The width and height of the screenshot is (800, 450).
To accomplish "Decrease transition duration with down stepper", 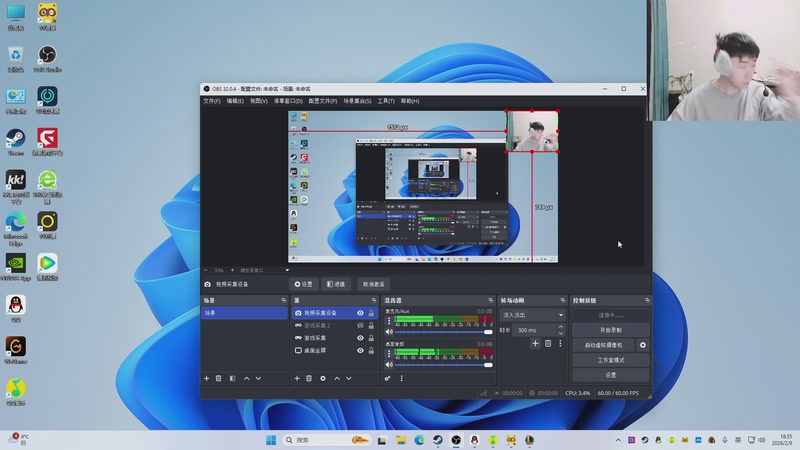I will 561,333.
